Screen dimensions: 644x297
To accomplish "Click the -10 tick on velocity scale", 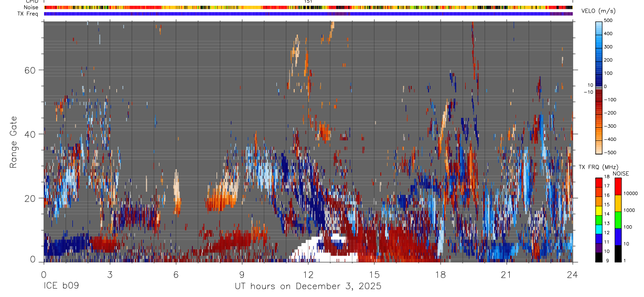I will coord(588,92).
